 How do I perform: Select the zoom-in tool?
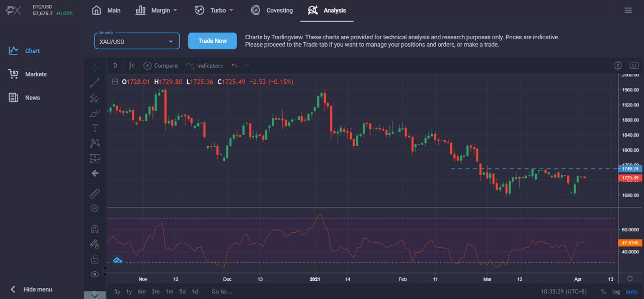pos(95,208)
